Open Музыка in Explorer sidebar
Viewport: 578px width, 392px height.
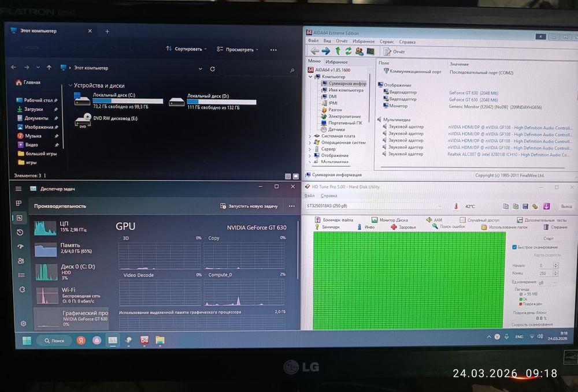point(33,136)
